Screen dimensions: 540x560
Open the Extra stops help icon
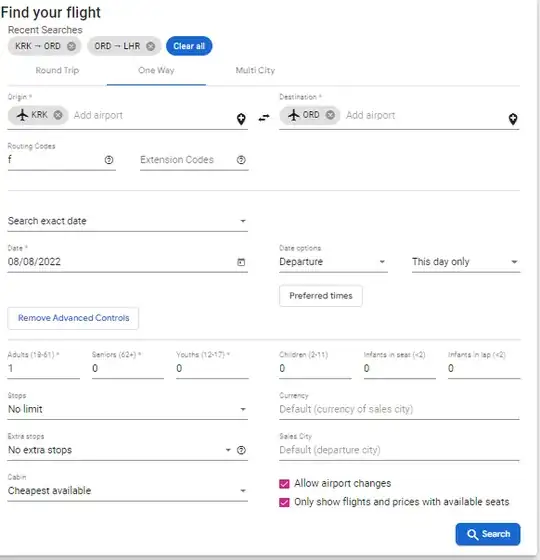(241, 450)
